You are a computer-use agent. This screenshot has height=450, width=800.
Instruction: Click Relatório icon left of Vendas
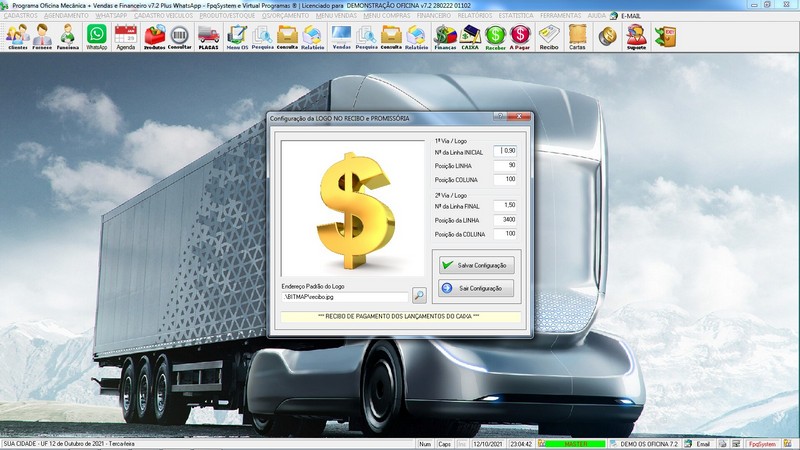tap(312, 37)
